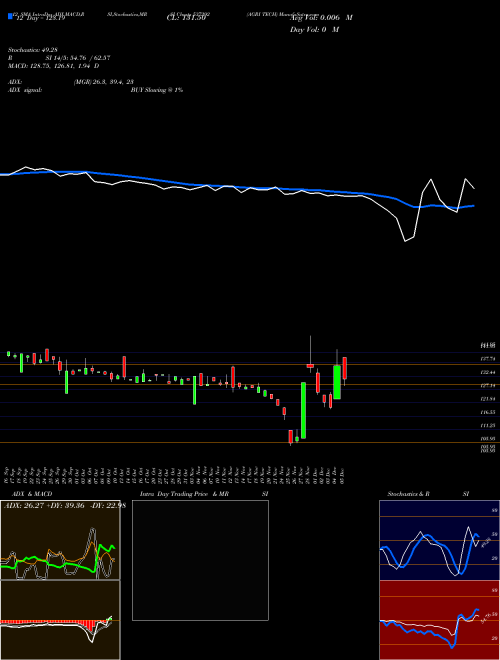Click the 'Intra Day Trading Price & MR' title
The image size is (500, 660).
[x=184, y=494]
